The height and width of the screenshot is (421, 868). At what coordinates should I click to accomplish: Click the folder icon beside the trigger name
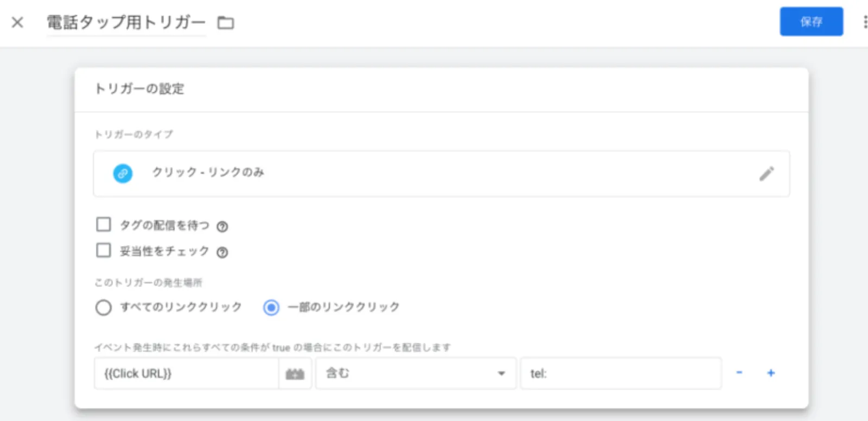coord(226,23)
